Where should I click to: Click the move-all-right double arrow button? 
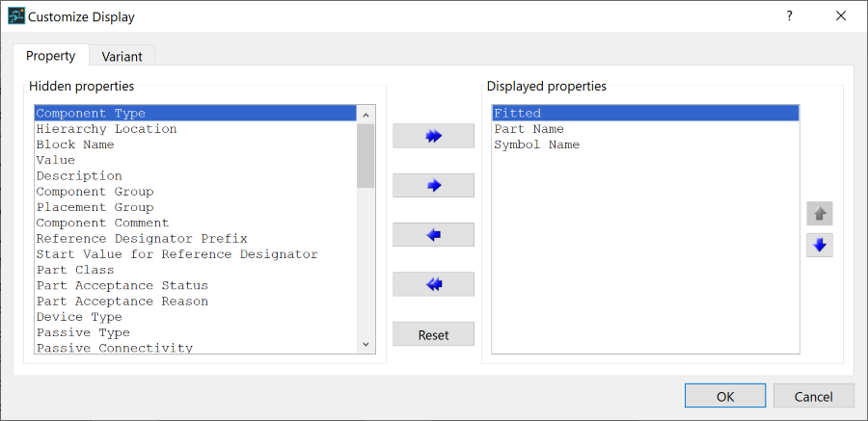coord(433,136)
